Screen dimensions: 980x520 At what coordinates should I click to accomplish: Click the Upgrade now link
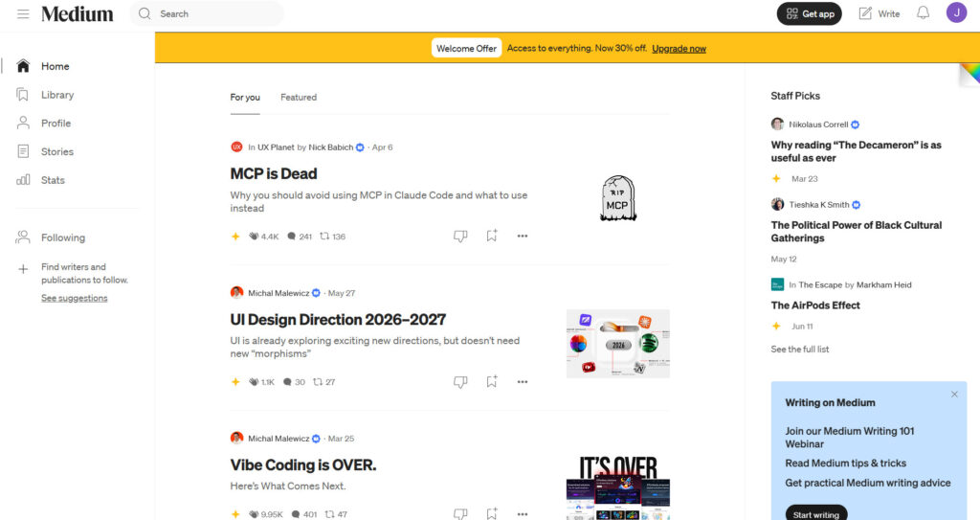[x=679, y=48]
